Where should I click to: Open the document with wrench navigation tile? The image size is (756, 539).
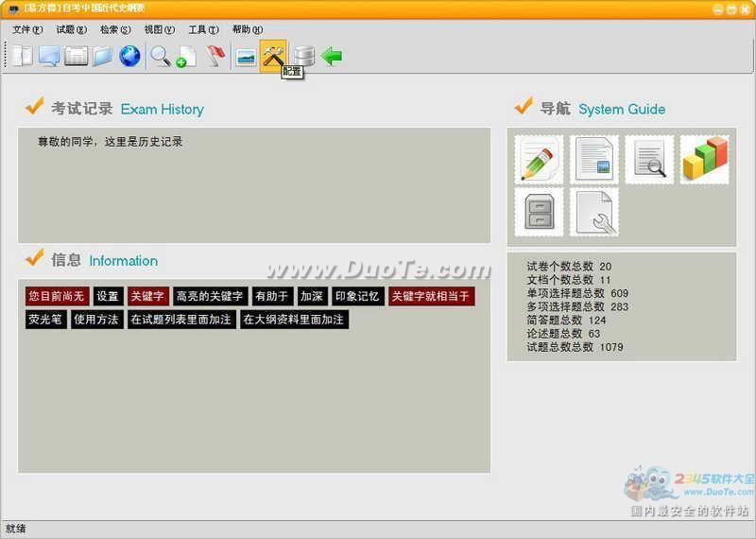[594, 212]
